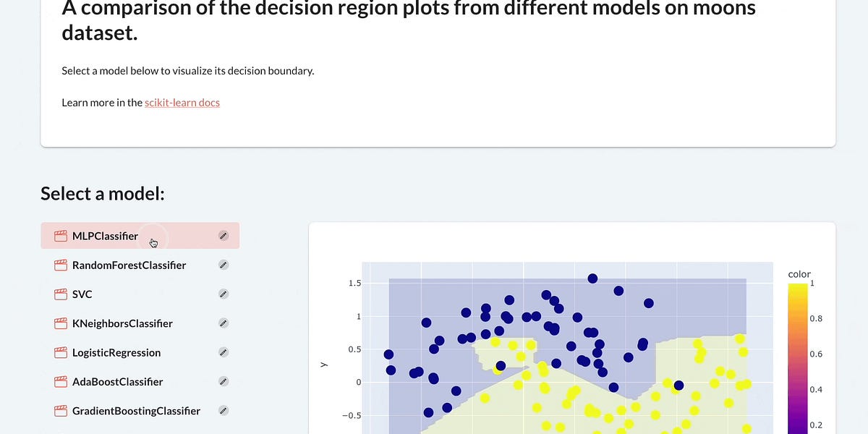Select GradientBoostingClassifier at list bottom
868x434 pixels.
coord(135,410)
